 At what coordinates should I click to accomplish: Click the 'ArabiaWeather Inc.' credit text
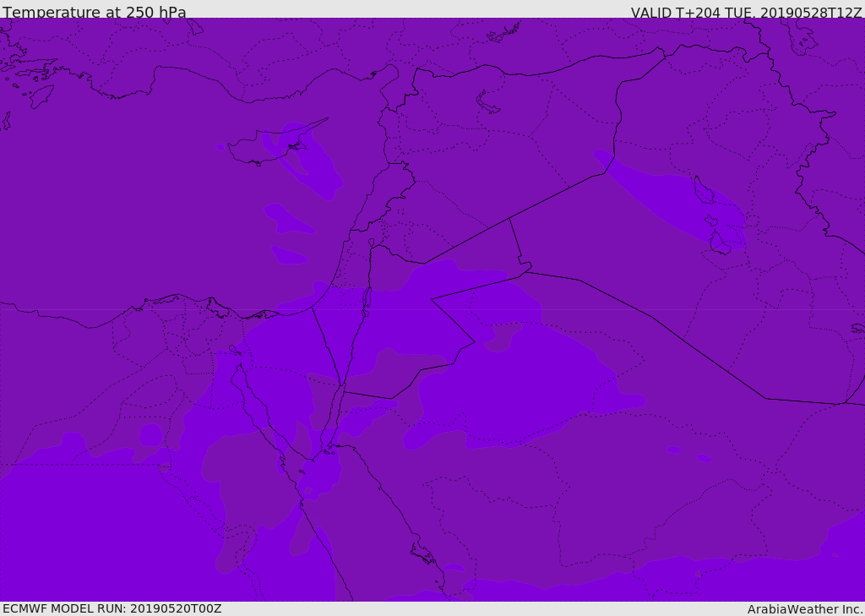pyautogui.click(x=805, y=609)
